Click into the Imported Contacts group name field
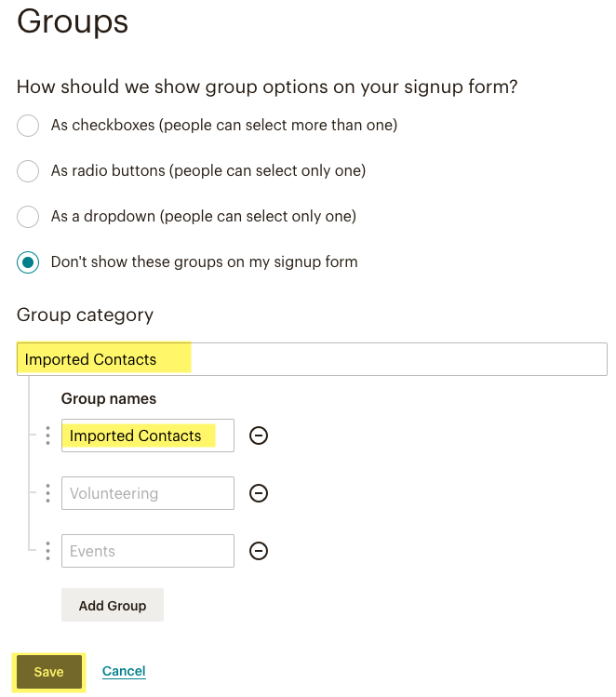The width and height of the screenshot is (616, 697). point(148,436)
